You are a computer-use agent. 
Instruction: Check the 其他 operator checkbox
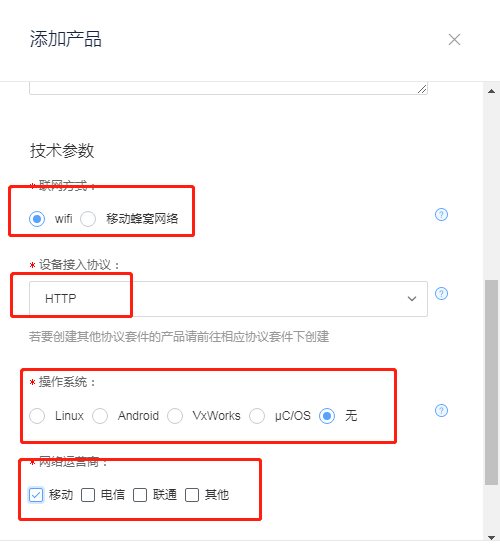pos(192,495)
